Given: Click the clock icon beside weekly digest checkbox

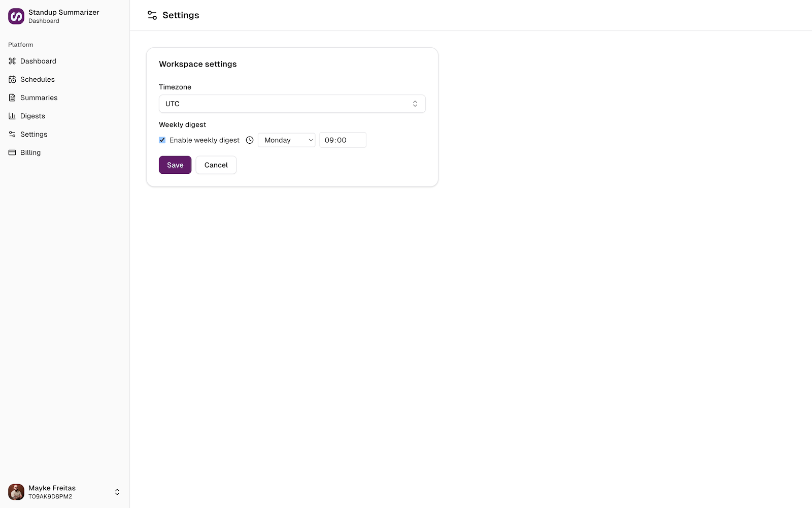Looking at the screenshot, I should [249, 140].
